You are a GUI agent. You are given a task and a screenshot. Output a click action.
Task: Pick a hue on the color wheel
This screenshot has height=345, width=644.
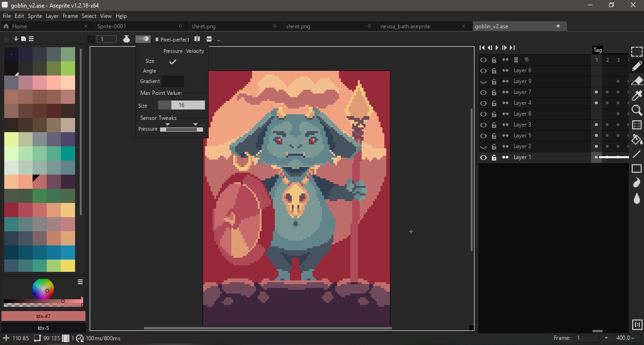point(43,289)
